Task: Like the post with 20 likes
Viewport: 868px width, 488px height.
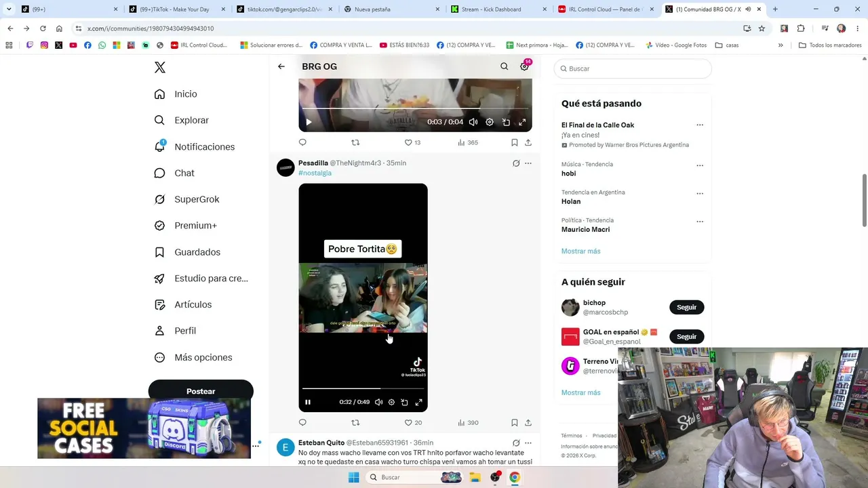Action: coord(413,422)
